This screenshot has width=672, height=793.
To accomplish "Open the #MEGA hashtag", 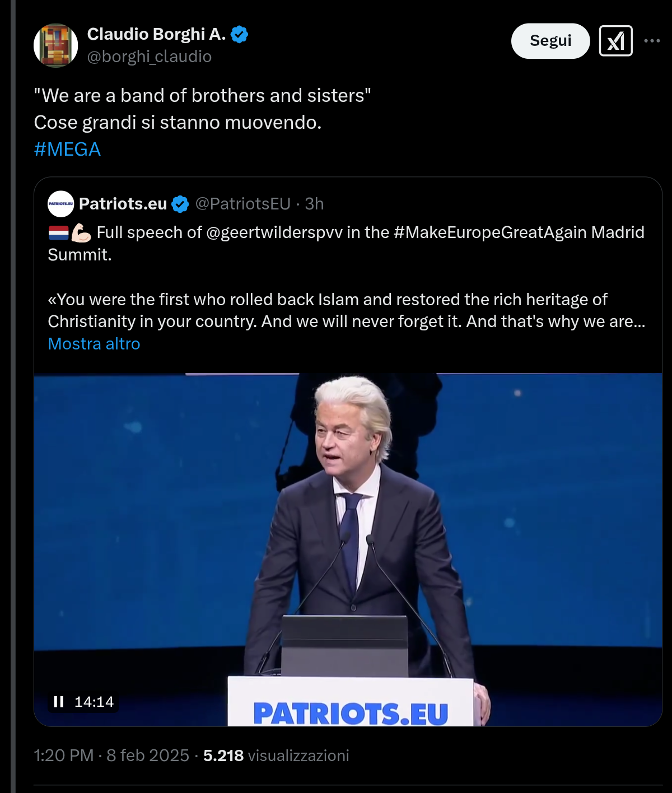I will [67, 149].
